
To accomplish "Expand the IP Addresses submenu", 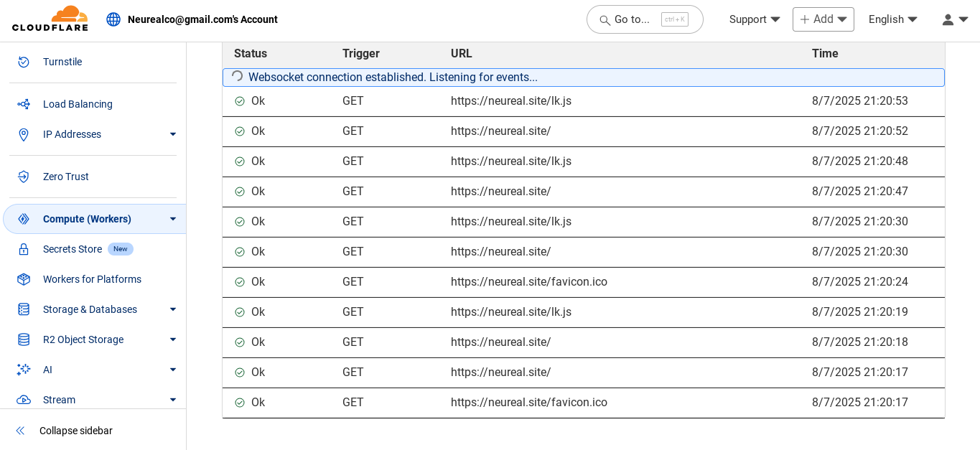I will pos(173,134).
